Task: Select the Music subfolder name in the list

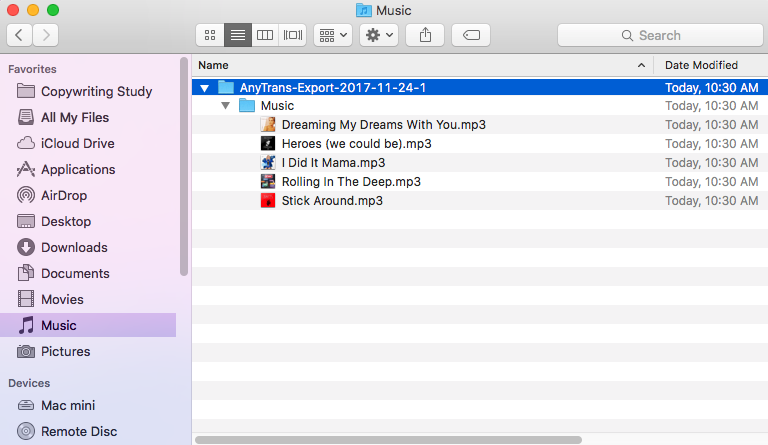Action: click(277, 106)
